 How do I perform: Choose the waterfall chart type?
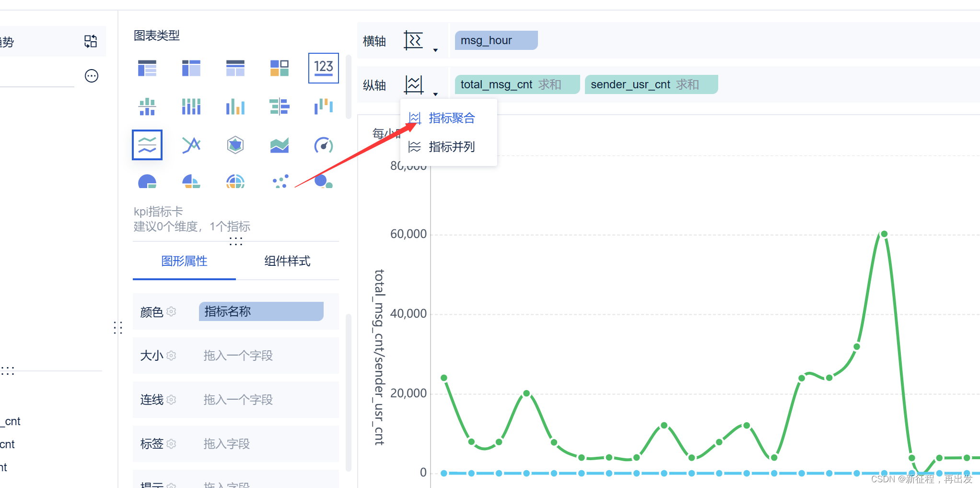pos(324,107)
